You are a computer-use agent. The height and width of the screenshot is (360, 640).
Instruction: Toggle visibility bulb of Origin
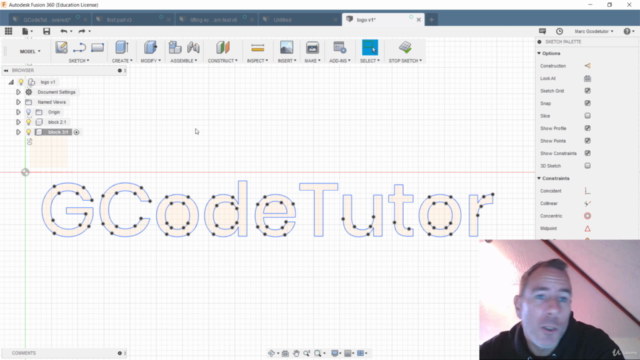tap(29, 112)
